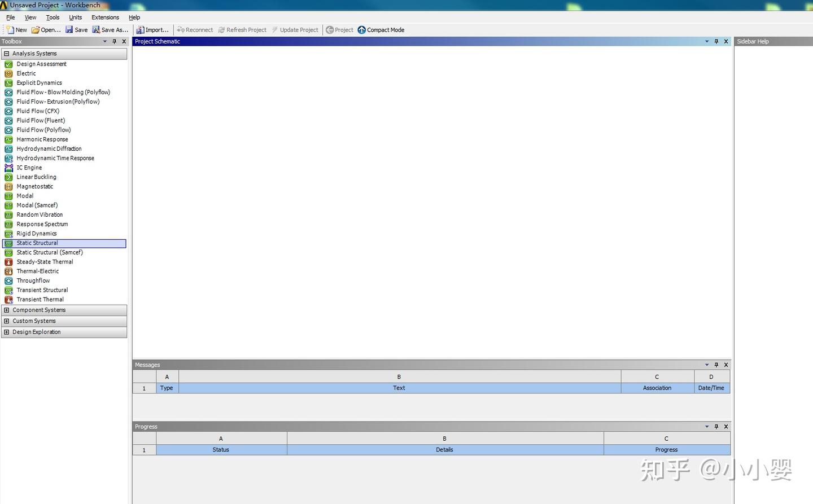
Task: Open the Toolbox panel dropdown arrow
Action: [105, 42]
